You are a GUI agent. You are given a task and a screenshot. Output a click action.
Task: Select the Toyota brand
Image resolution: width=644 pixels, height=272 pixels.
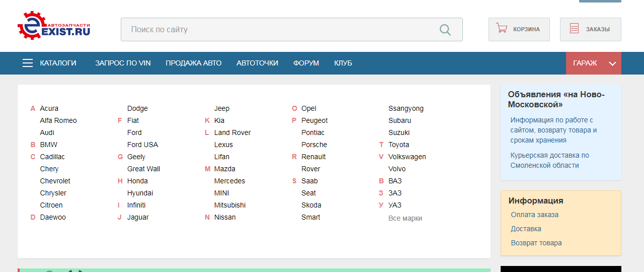pyautogui.click(x=399, y=145)
